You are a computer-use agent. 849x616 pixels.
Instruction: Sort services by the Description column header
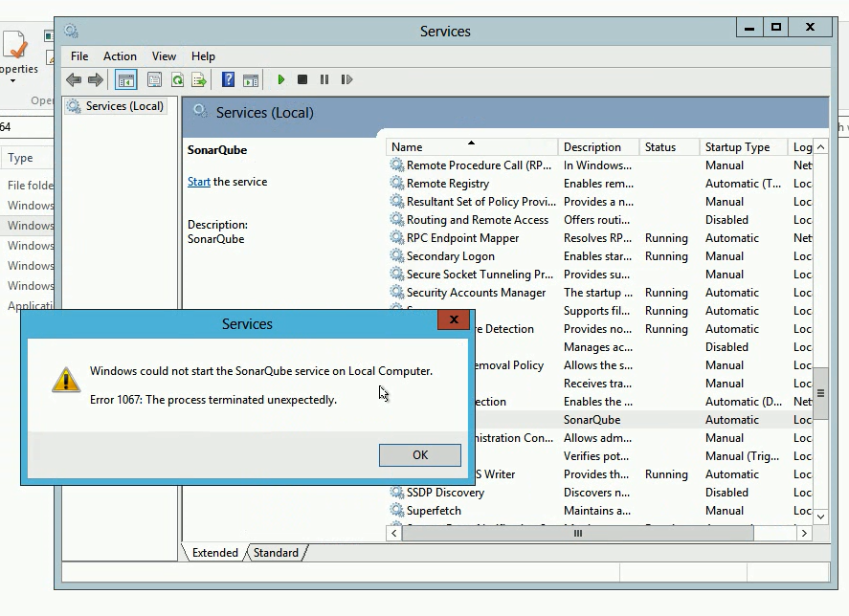coord(599,147)
